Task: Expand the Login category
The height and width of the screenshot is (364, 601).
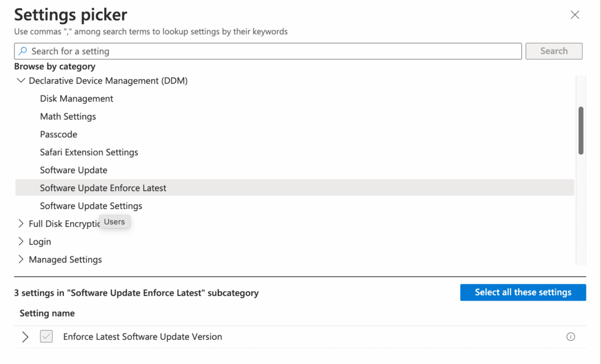Action: coord(21,241)
